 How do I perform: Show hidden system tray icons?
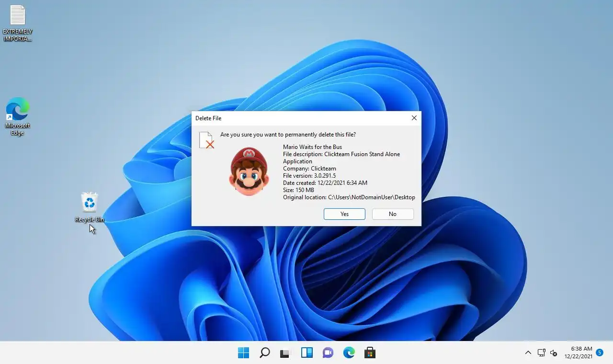[528, 353]
